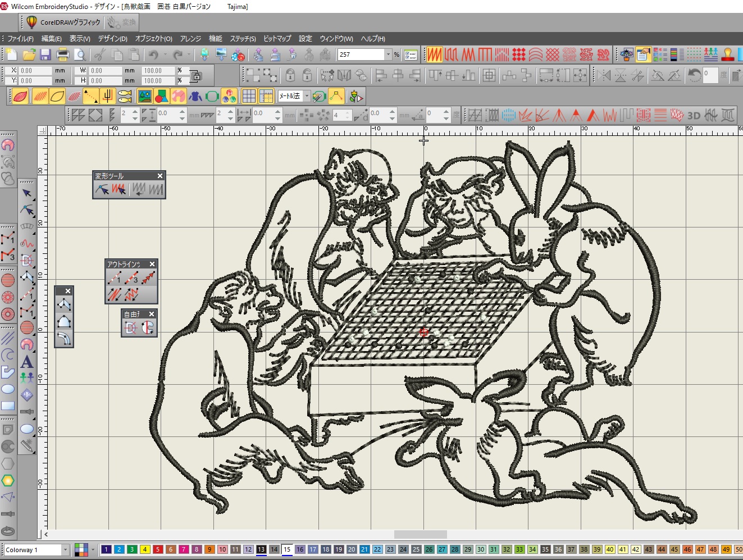Select the stipple maze stitch icon
The width and height of the screenshot is (743, 560).
(x=586, y=54)
